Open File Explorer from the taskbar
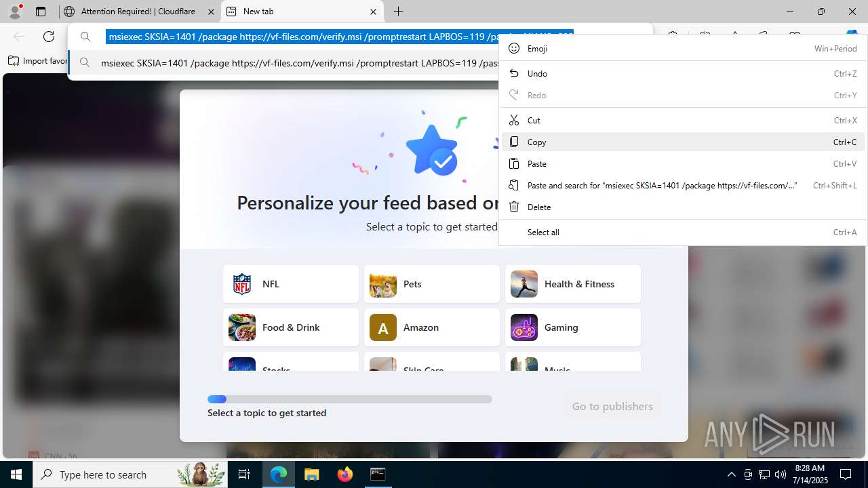This screenshot has height=488, width=868. coord(312,474)
